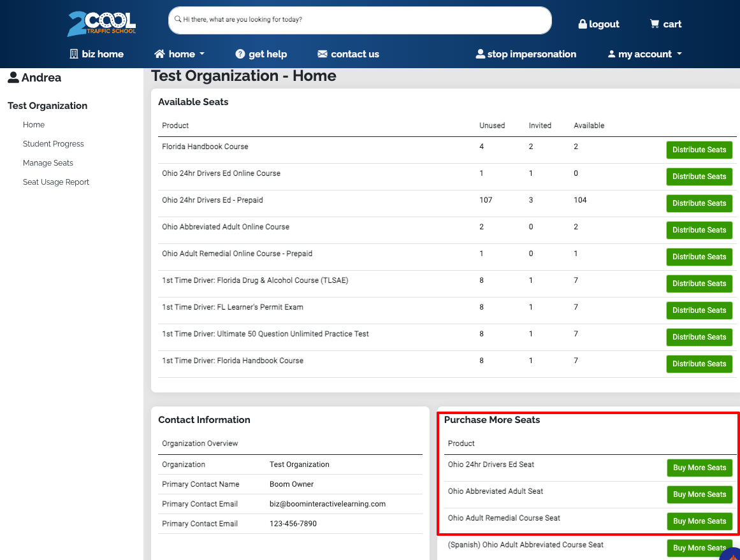The image size is (740, 560).
Task: Click the 1st Time Driver: FL Learner's Permit Exam row name
Action: [x=233, y=307]
